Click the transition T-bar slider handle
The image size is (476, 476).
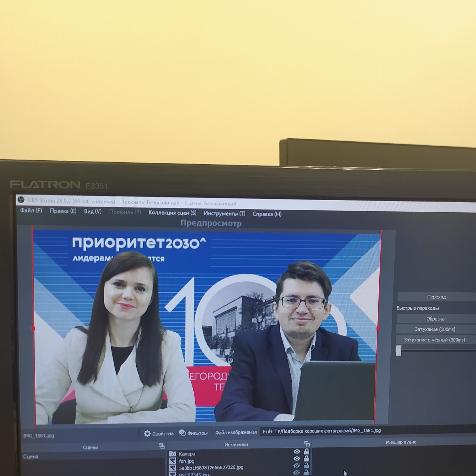(x=398, y=350)
